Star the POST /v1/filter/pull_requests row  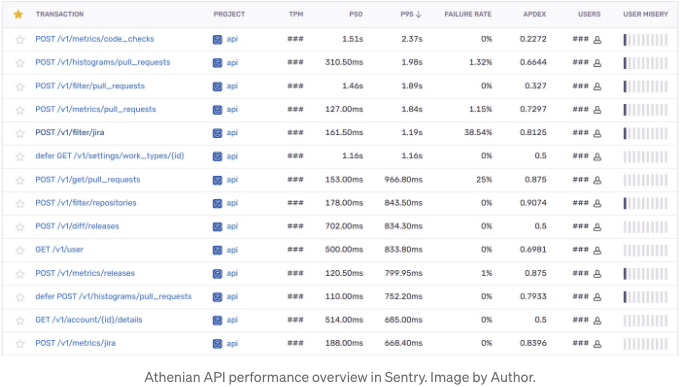click(x=20, y=87)
